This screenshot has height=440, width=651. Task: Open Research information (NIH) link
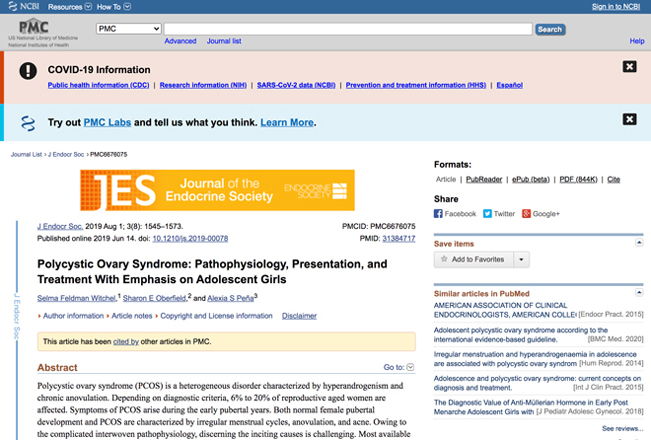click(x=203, y=85)
